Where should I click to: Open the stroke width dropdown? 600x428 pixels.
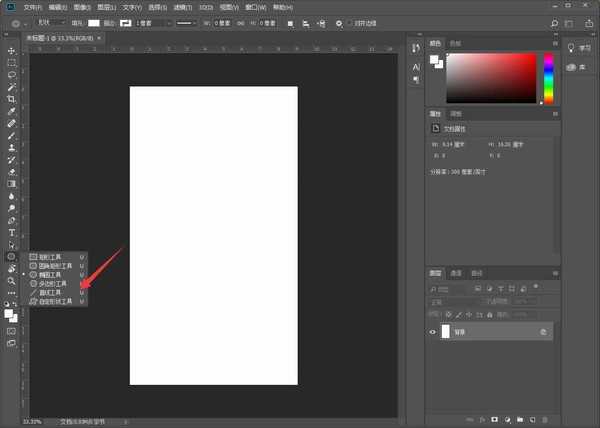[x=149, y=22]
